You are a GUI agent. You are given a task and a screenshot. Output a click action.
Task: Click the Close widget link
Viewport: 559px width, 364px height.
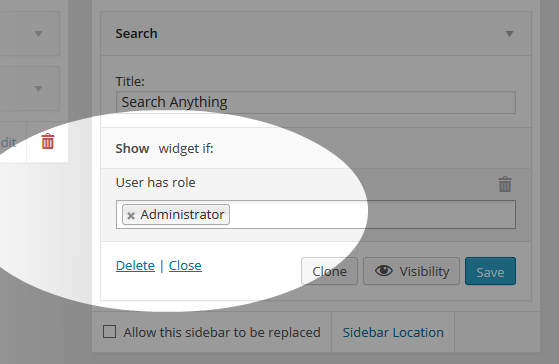[x=185, y=266]
